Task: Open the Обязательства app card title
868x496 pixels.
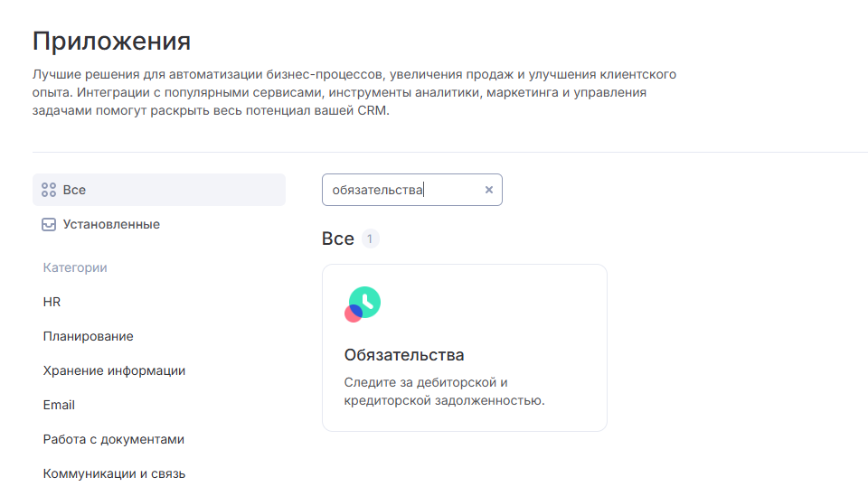Action: pyautogui.click(x=404, y=355)
